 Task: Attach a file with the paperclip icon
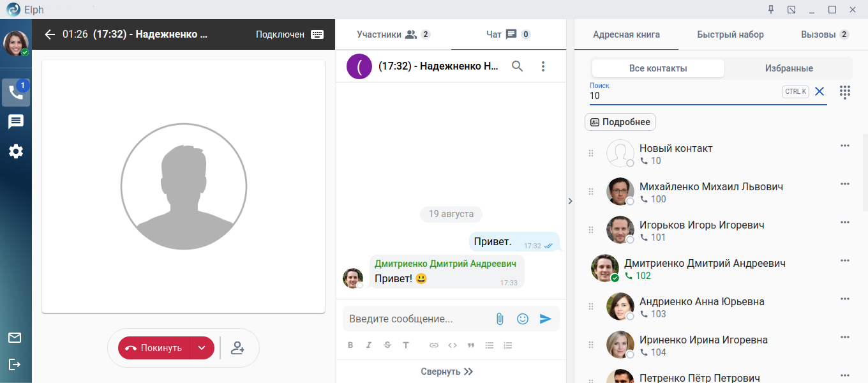500,319
